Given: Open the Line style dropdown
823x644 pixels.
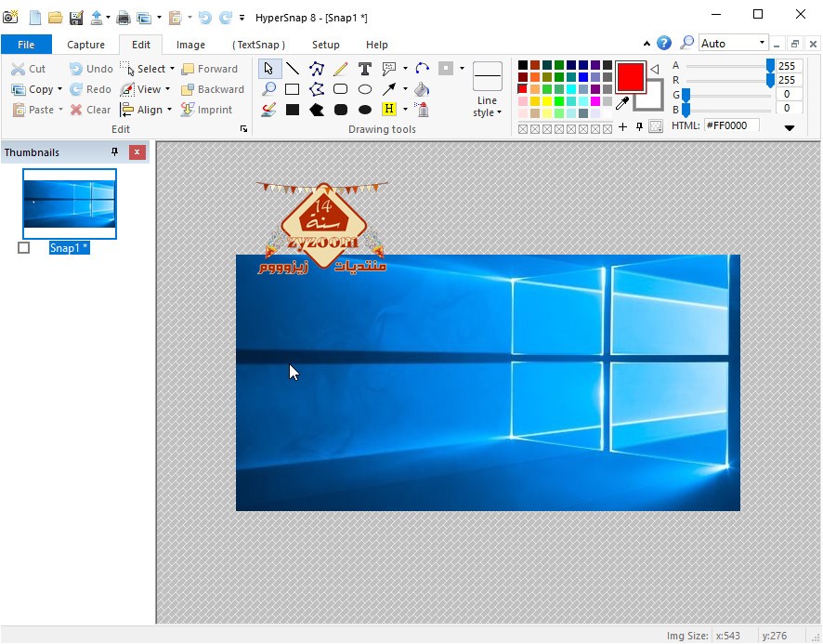Looking at the screenshot, I should click(487, 106).
